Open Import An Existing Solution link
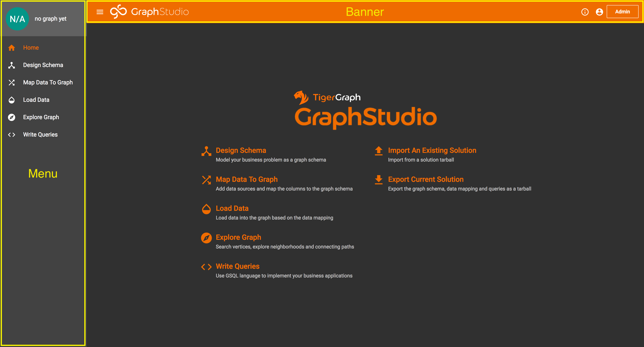 tap(432, 150)
